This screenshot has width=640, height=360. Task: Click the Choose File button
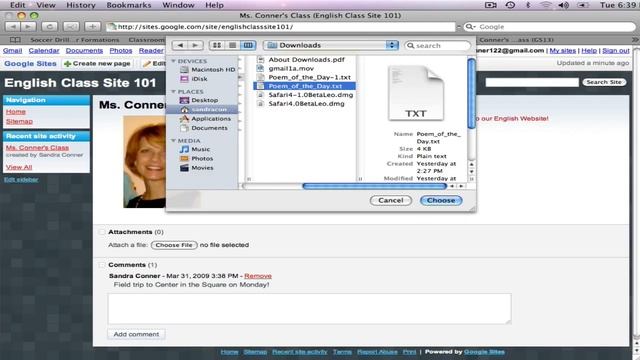coord(174,245)
